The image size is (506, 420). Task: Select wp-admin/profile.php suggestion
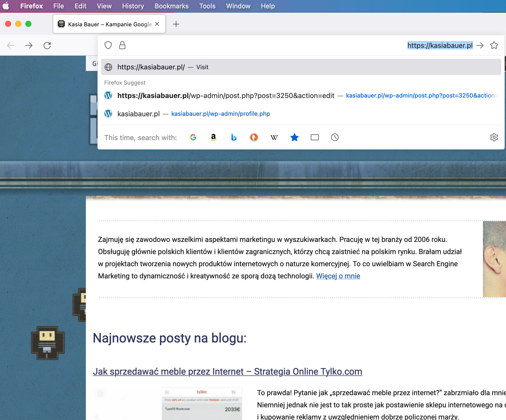coord(220,114)
